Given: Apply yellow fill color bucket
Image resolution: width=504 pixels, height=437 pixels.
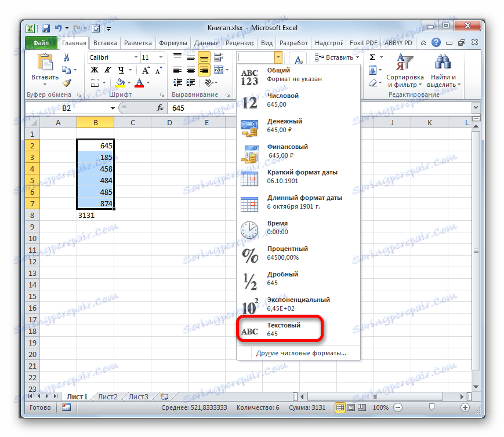Looking at the screenshot, I should (120, 83).
